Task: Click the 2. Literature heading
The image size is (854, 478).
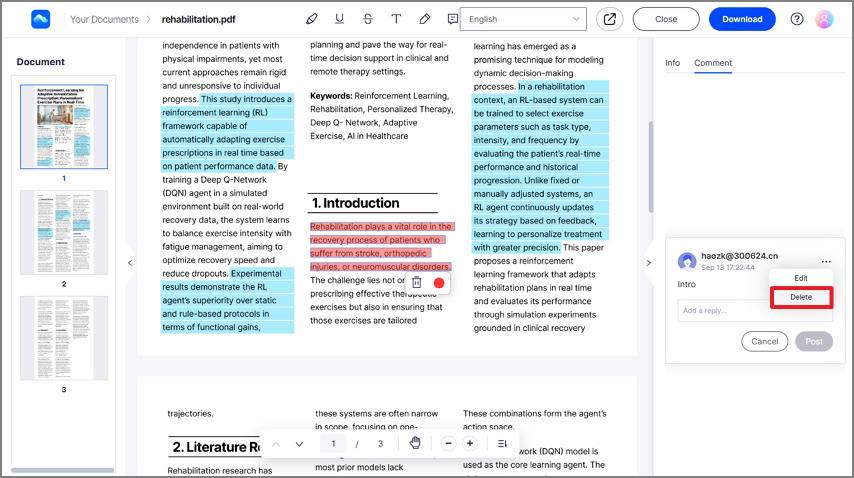Action: pos(216,447)
